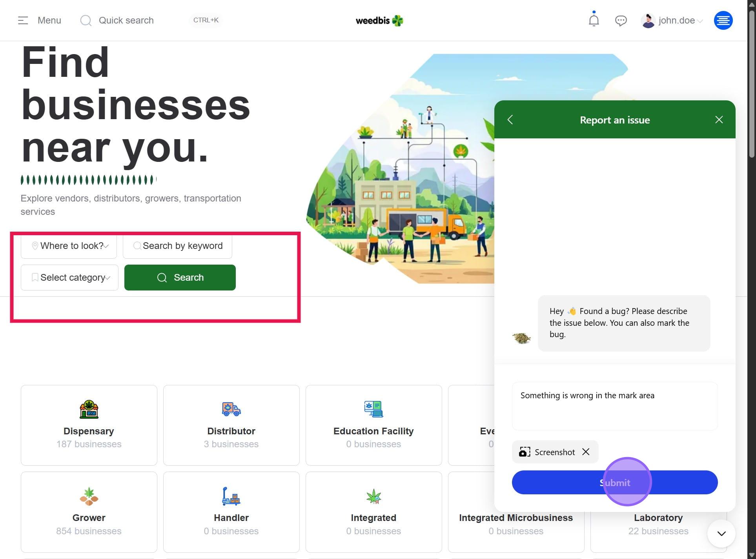This screenshot has width=756, height=559.
Task: Click the Distributor truck icon
Action: (x=231, y=409)
